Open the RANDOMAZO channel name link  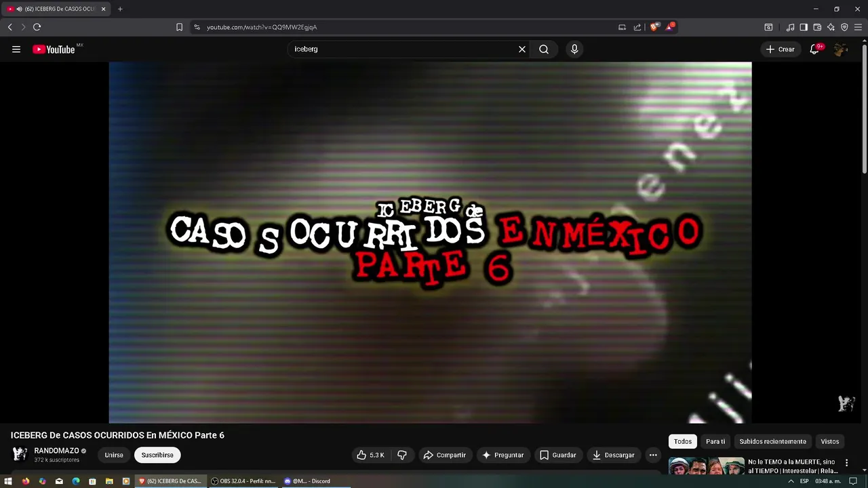56,451
